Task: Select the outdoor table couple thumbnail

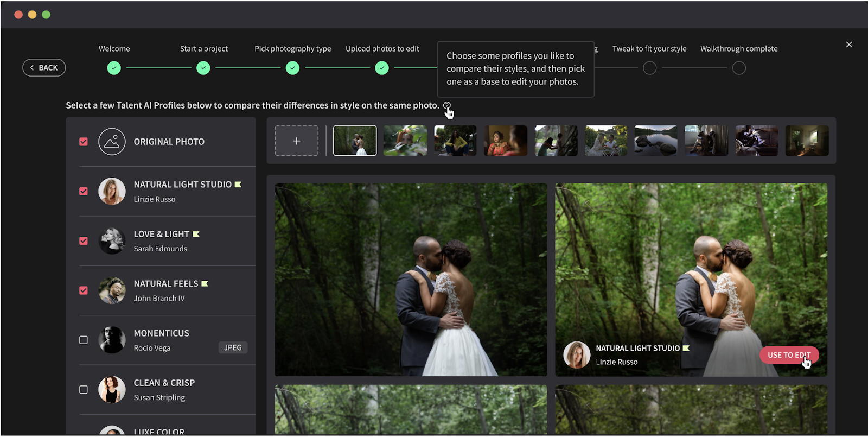Action: point(606,141)
